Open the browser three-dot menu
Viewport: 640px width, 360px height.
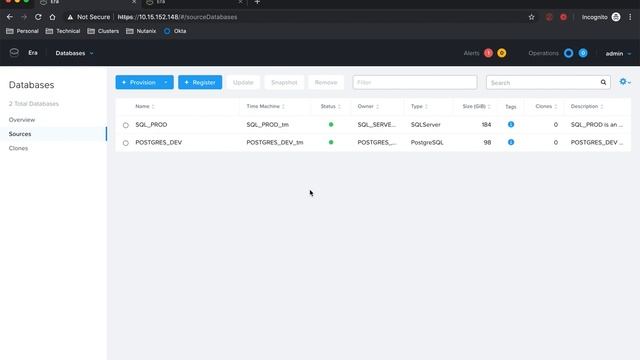(x=630, y=17)
